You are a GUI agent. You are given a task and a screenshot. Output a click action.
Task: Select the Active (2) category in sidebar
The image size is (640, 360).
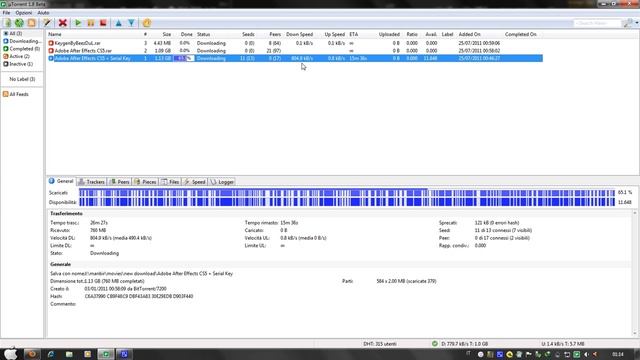(16, 56)
